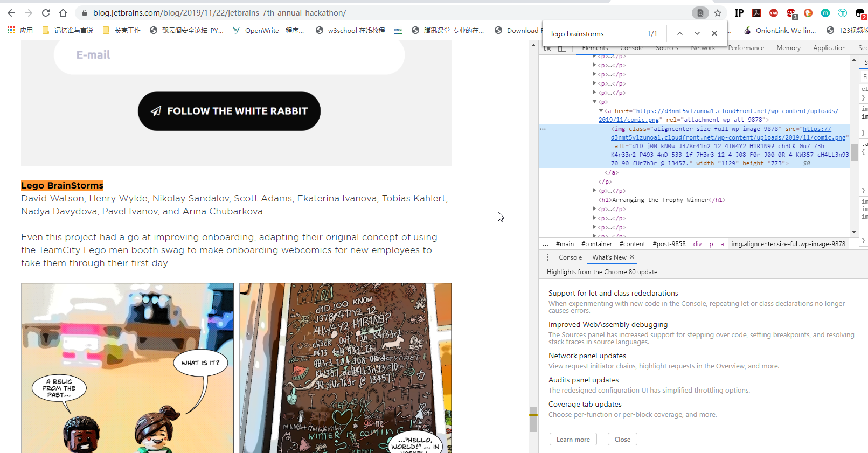
Task: Click the web page scrollbar thumb
Action: (x=533, y=420)
